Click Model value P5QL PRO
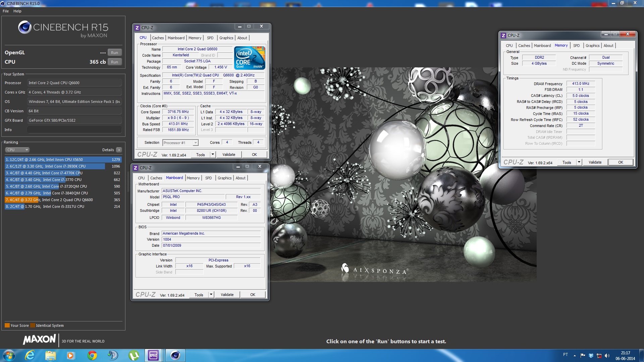 [193, 197]
